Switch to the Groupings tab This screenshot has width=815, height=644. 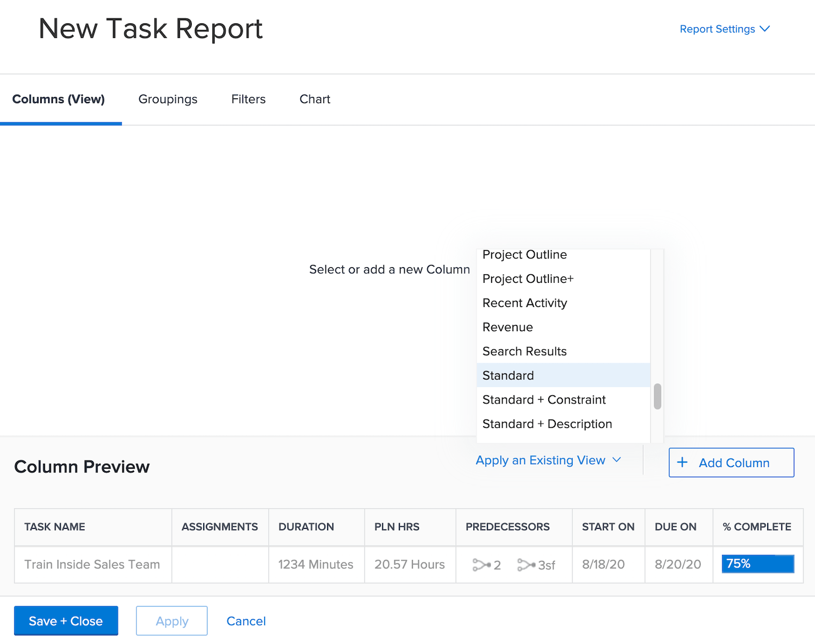[x=168, y=99]
